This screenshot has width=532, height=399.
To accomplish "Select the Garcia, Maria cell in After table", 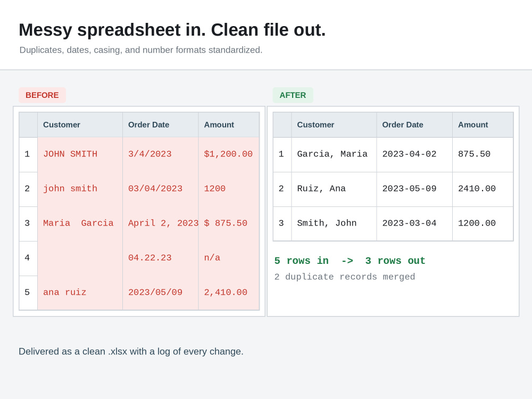I will pos(334,154).
